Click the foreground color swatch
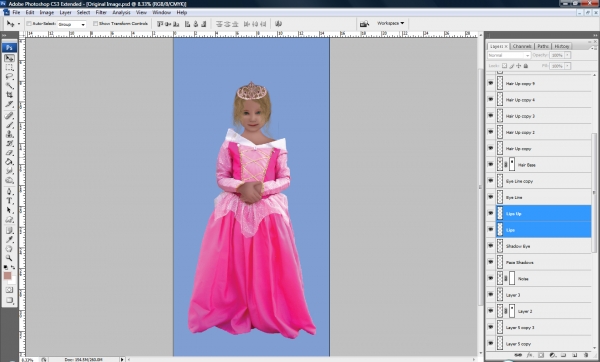Viewport: 600px width, 362px height. pyautogui.click(x=7, y=276)
